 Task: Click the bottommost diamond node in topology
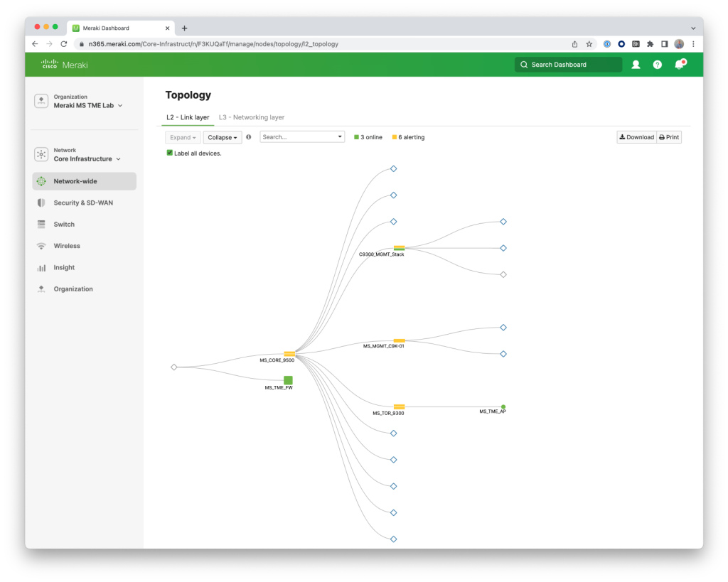pyautogui.click(x=393, y=539)
